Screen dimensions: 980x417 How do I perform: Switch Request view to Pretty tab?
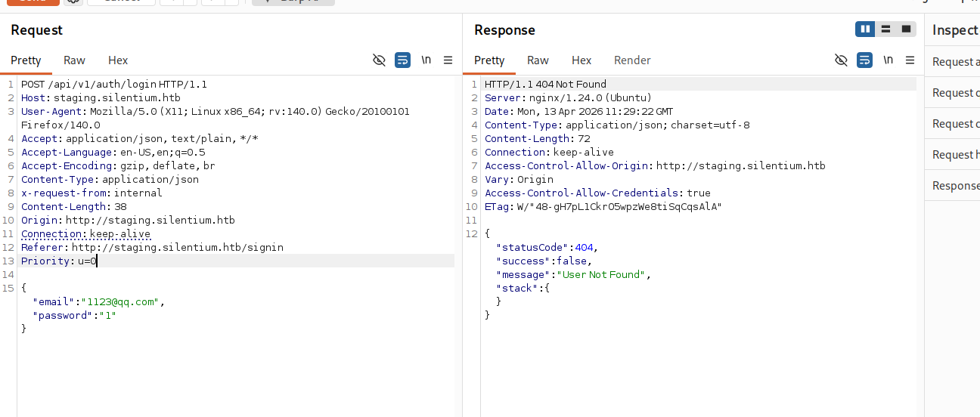point(26,60)
